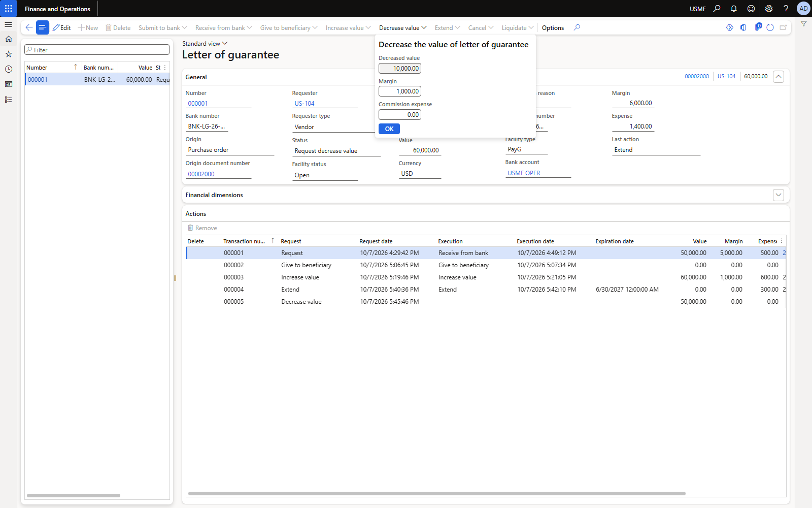Click the search magnifier in top bar
The height and width of the screenshot is (508, 812).
(x=717, y=9)
